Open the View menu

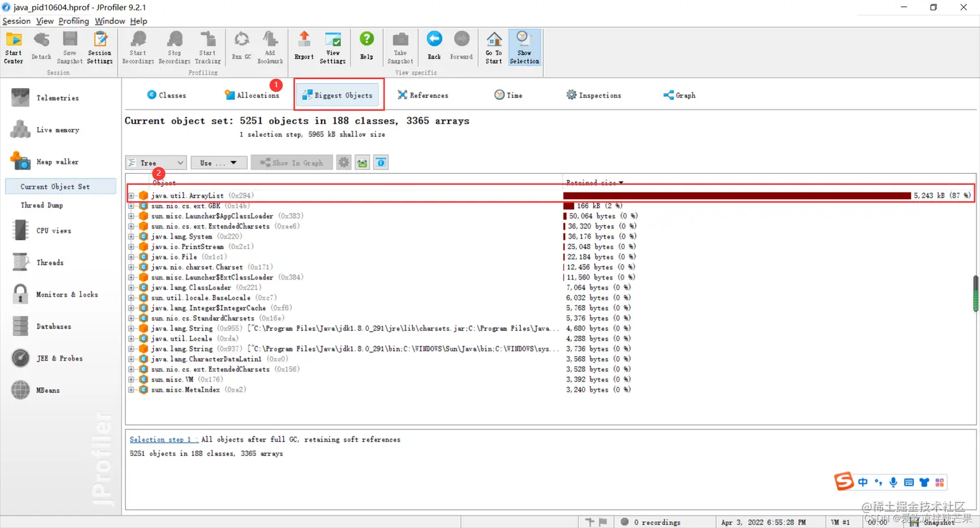[45, 21]
